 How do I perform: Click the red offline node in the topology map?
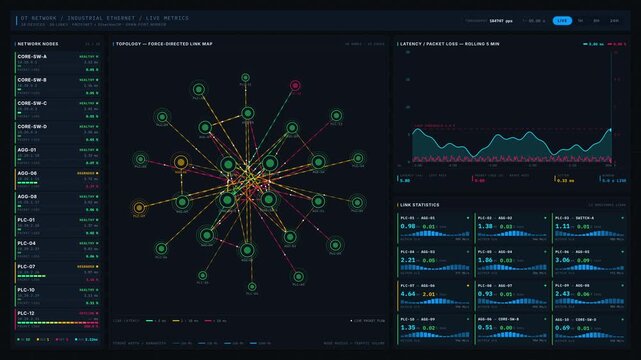click(295, 85)
